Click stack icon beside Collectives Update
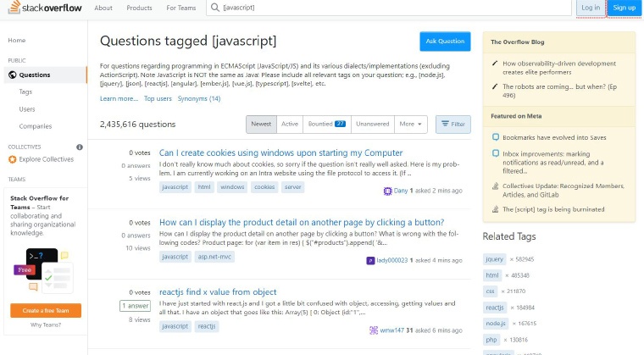Viewport: 644px width, 355px height. tap(496, 186)
